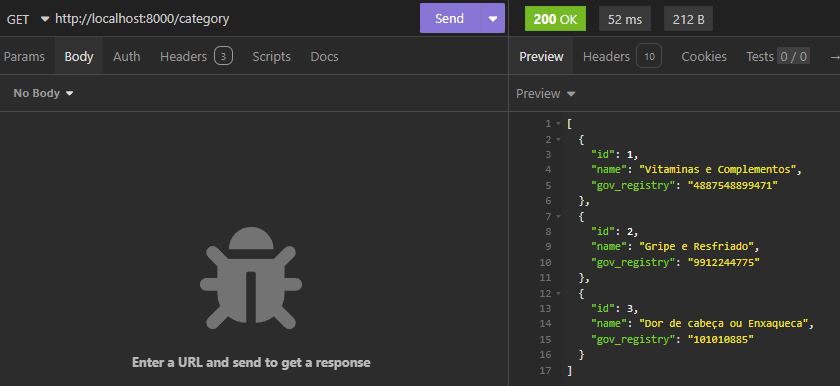Collapse the object at line 2
This screenshot has width=840, height=386.
tap(559, 139)
